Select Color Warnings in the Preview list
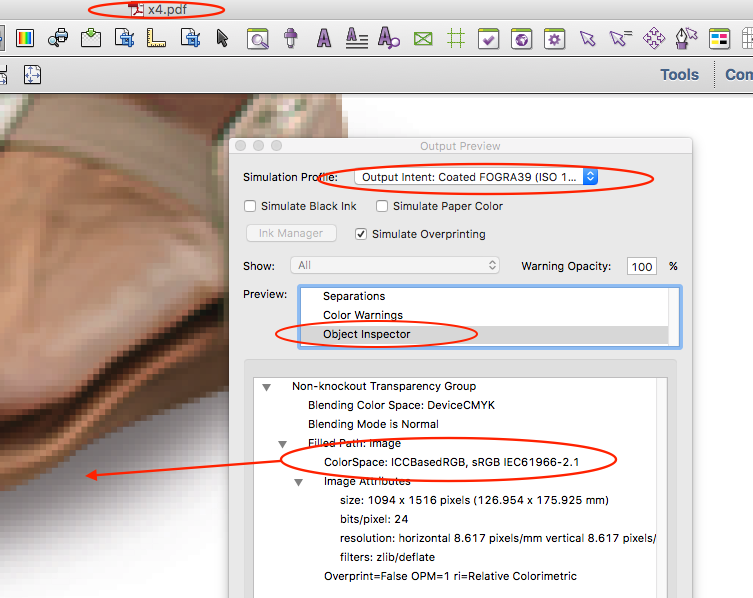This screenshot has height=598, width=753. tap(484, 315)
